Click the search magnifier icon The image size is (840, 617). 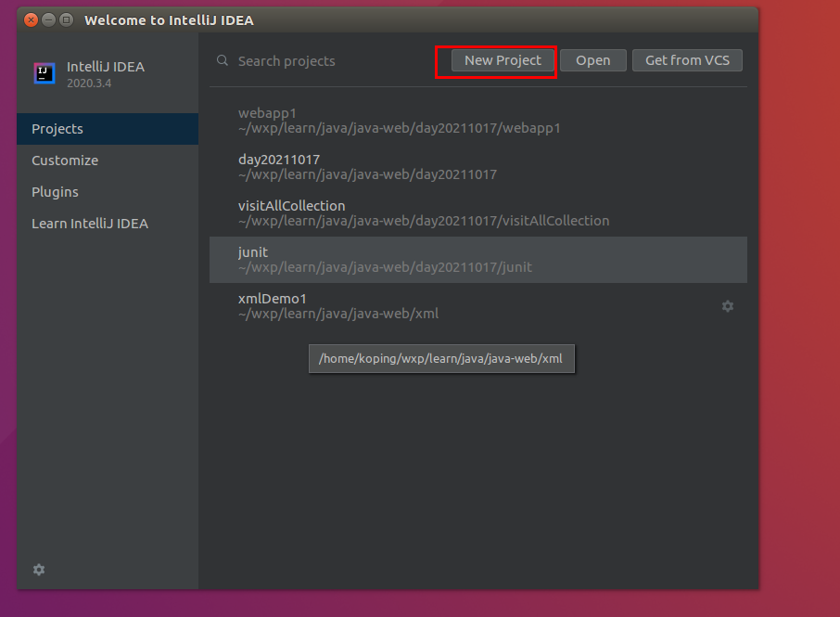point(223,60)
